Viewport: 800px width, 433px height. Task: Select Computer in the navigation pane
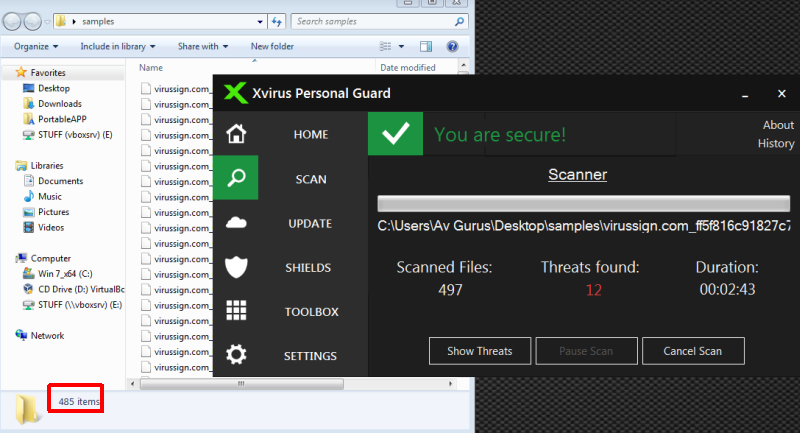[x=51, y=258]
